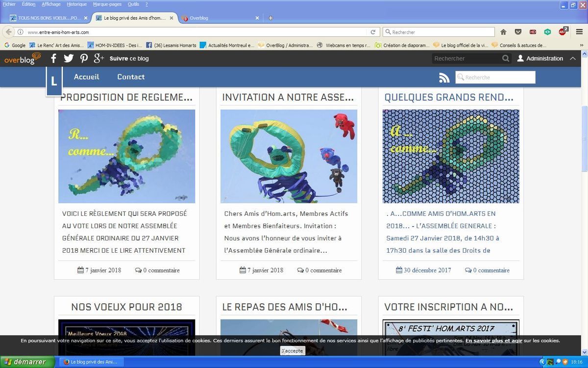Open 'OverBlog / Administra...' bookmark
The width and height of the screenshot is (588, 368).
pos(285,45)
